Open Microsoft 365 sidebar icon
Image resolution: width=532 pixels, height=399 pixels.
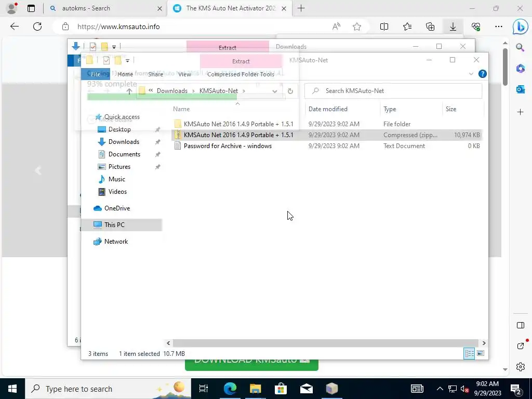point(521,68)
